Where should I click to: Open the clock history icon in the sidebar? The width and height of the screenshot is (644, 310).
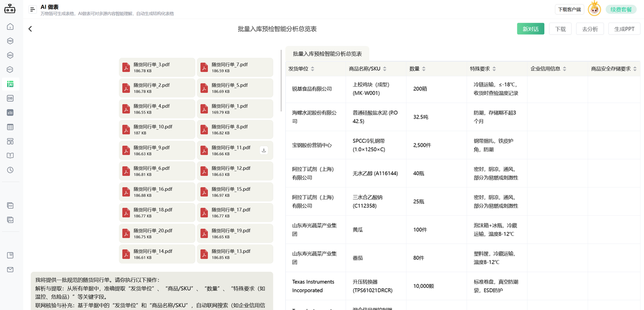click(10, 170)
